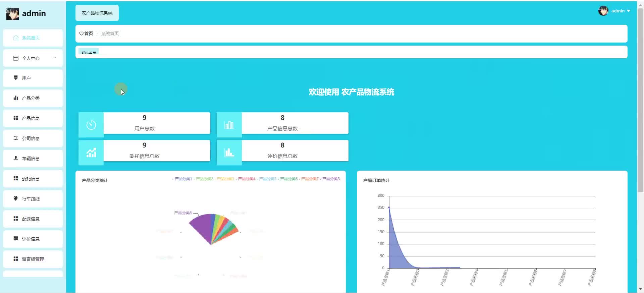Click the scrollbar down arrow
644x293 pixels.
640,289
